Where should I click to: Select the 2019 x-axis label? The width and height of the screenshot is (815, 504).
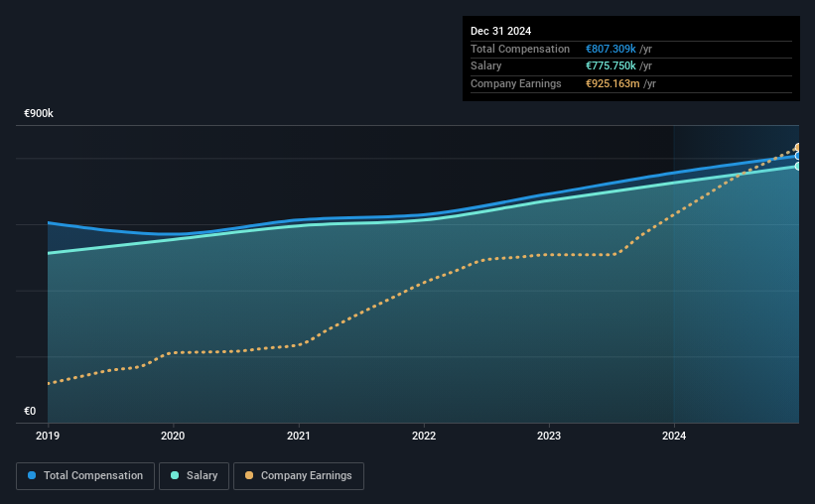pyautogui.click(x=48, y=436)
